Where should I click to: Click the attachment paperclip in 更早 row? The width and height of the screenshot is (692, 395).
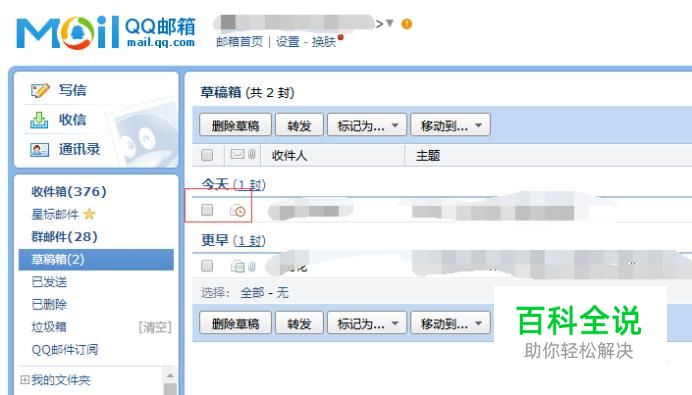251,266
